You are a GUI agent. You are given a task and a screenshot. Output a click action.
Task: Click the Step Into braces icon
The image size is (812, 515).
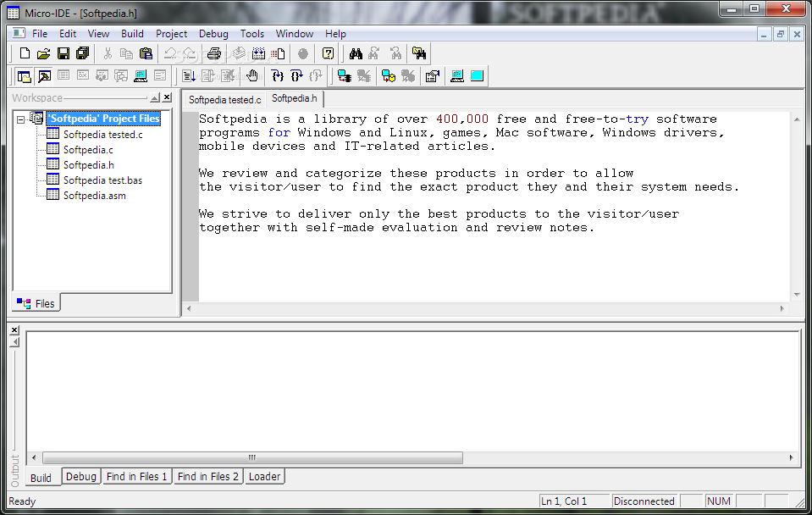(277, 76)
